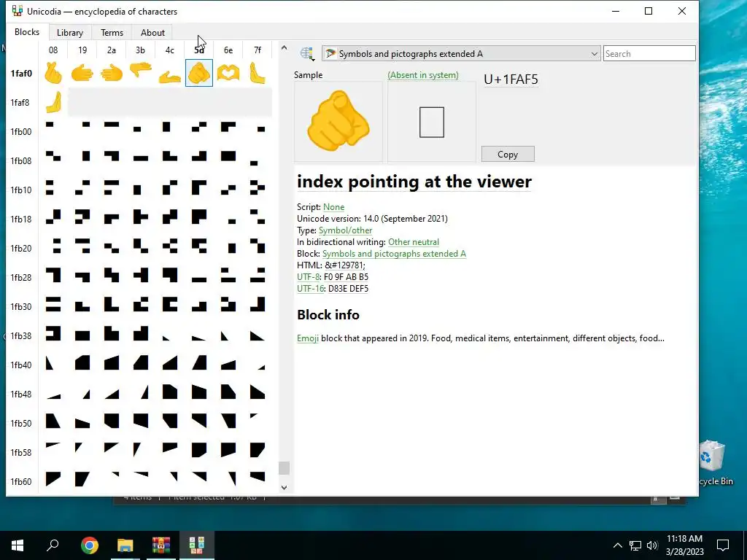Screen dimensions: 747x560
Task: Click the large sample emoji preview
Action: pos(338,122)
